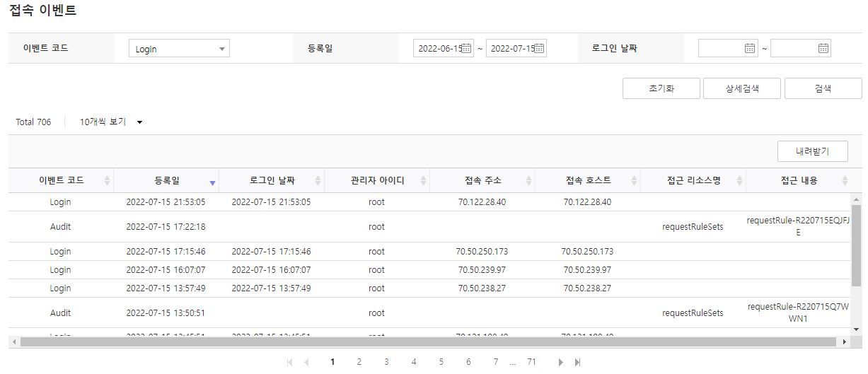
Task: Click requestRule-R220715EQJFJE access content
Action: (x=799, y=226)
